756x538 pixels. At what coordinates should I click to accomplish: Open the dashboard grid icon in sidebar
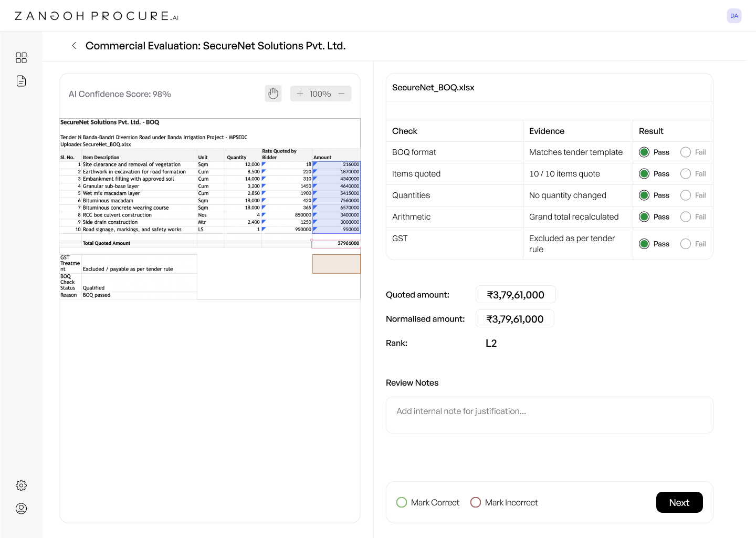[21, 58]
